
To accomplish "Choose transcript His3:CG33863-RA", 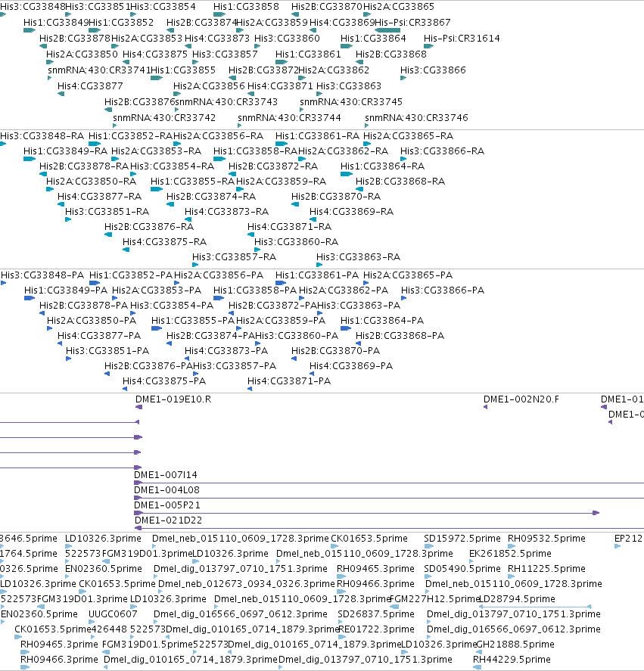I will (358, 256).
